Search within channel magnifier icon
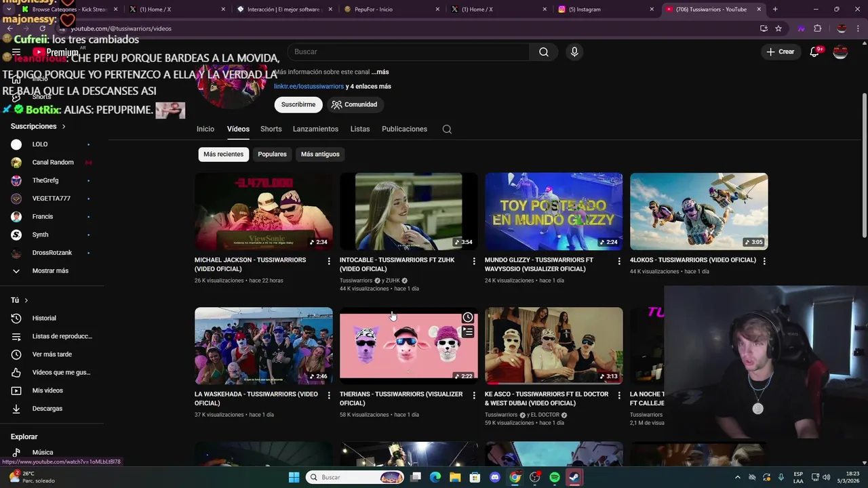Viewport: 868px width, 488px height. (x=447, y=129)
